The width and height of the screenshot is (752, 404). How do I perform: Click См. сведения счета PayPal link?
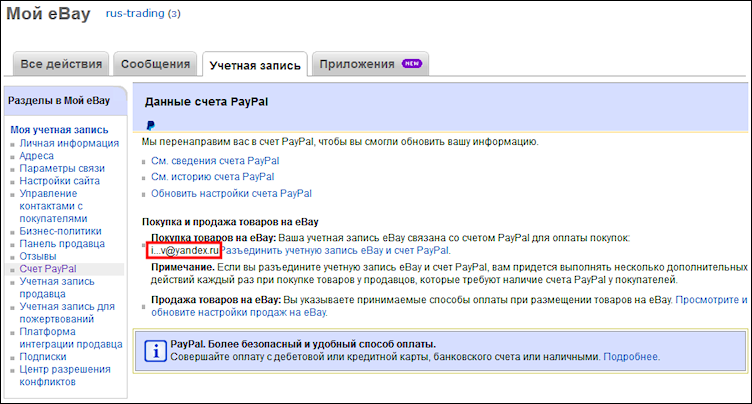click(x=215, y=161)
